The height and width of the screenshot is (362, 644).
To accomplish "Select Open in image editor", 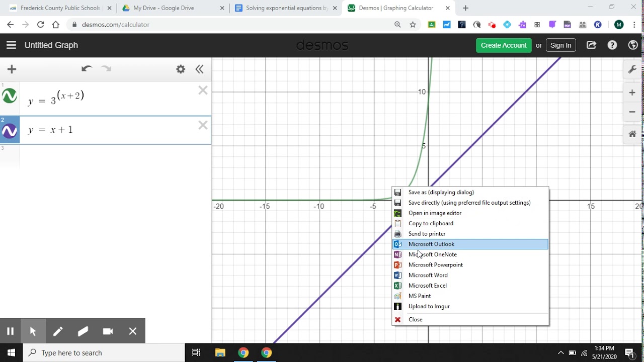I will tap(470, 213).
